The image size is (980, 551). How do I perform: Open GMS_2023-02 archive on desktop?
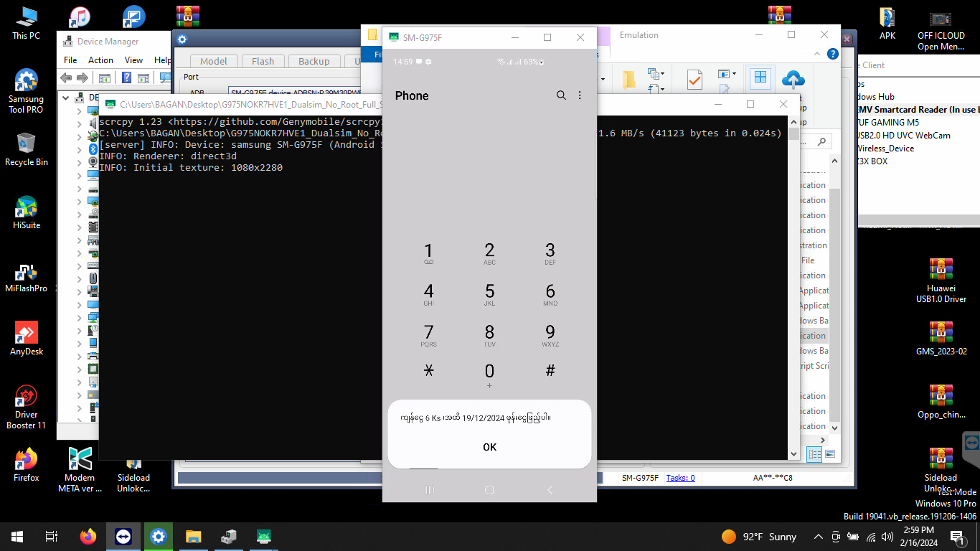click(941, 339)
